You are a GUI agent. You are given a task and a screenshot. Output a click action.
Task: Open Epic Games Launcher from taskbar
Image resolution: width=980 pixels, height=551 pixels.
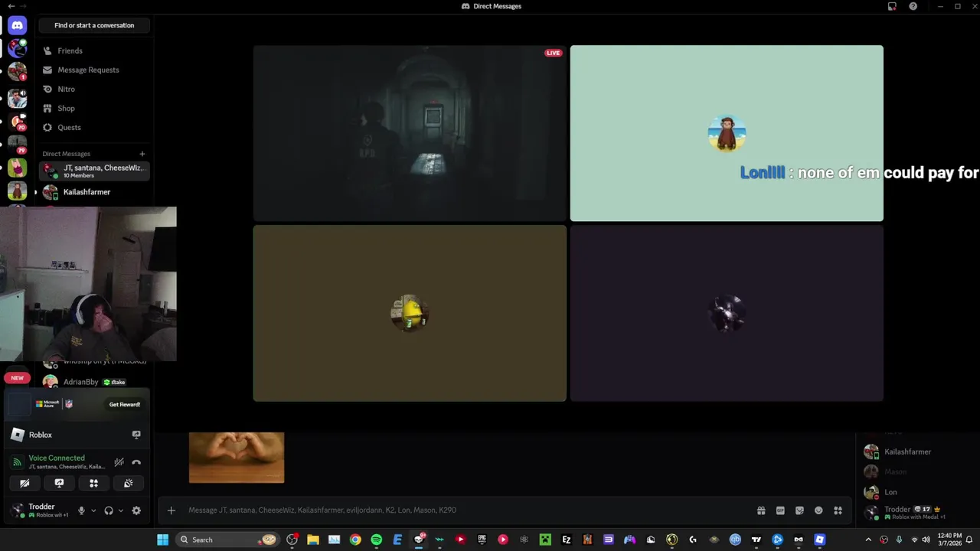coord(482,540)
